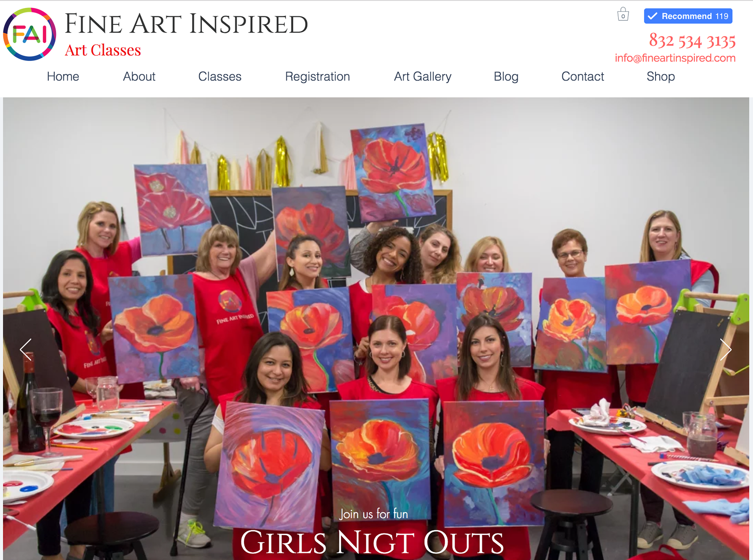Click the Facebook Recommend button
Image resolution: width=753 pixels, height=560 pixels.
pos(688,16)
